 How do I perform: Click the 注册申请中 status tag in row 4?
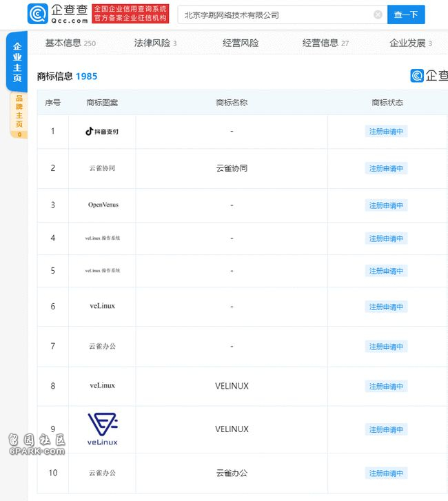pos(386,238)
